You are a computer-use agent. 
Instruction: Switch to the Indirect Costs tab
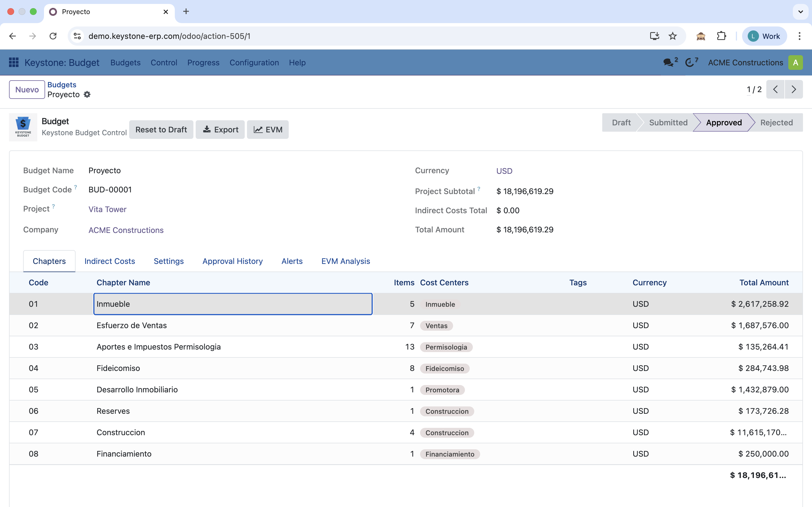point(110,261)
